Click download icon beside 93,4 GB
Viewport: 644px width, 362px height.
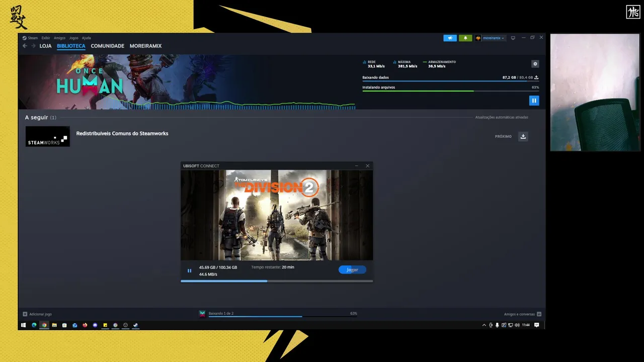click(x=536, y=77)
